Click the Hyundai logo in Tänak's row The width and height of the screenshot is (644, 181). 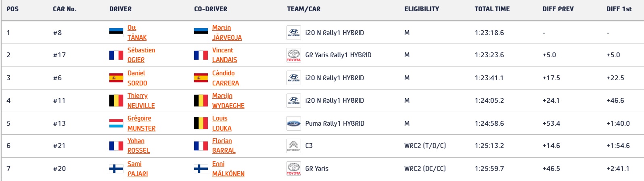point(293,33)
